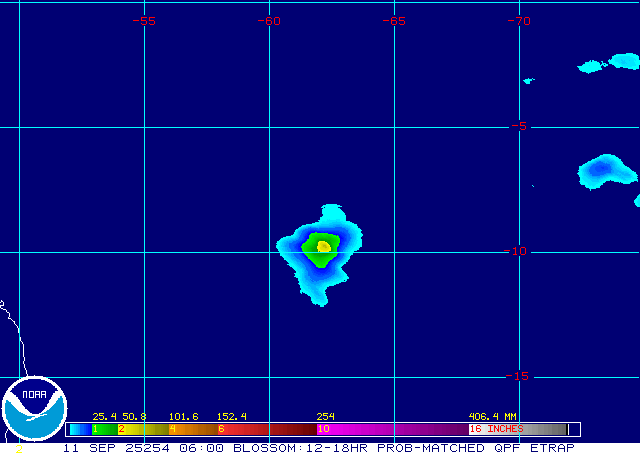Click the -5 latitude label
640x455 pixels.
click(518, 126)
